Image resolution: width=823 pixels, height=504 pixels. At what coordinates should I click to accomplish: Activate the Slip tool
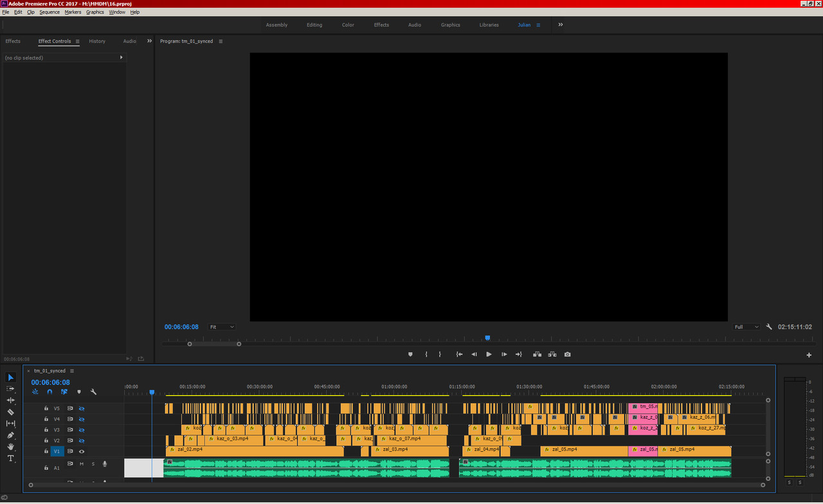tap(11, 424)
